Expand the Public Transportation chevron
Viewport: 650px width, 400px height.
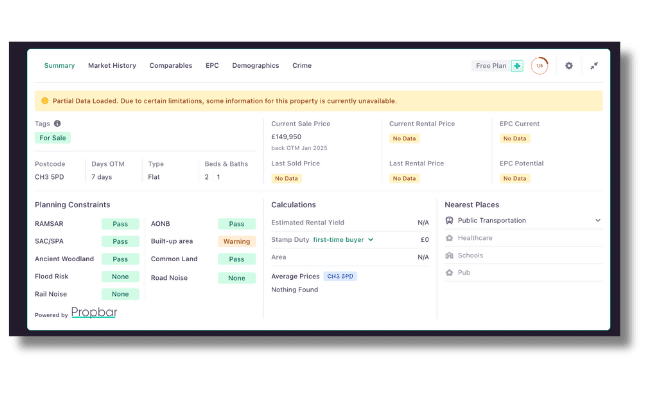(598, 220)
